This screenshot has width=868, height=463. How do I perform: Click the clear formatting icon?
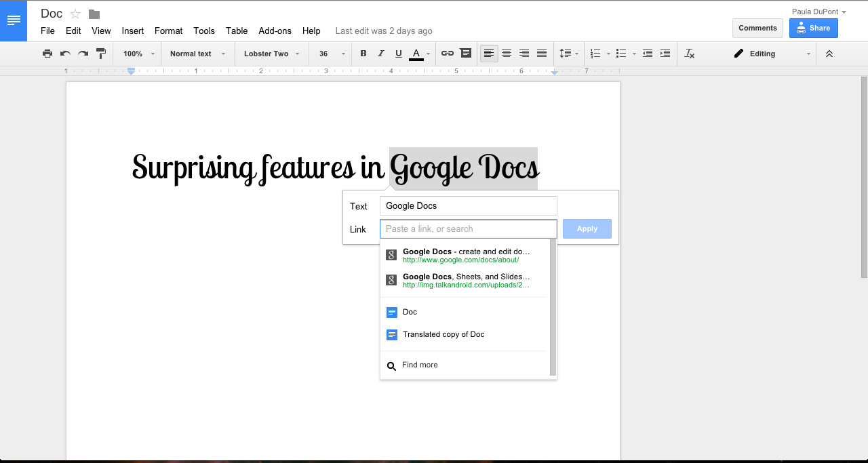[690, 54]
